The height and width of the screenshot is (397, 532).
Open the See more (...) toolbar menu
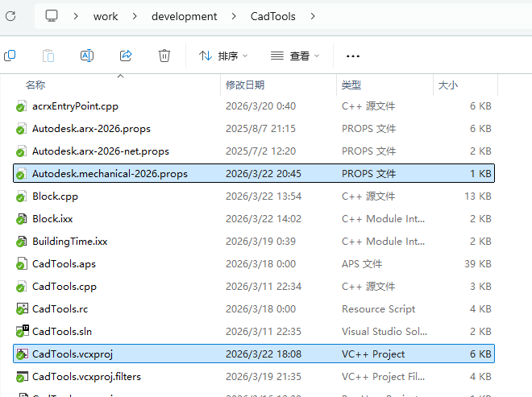[352, 56]
